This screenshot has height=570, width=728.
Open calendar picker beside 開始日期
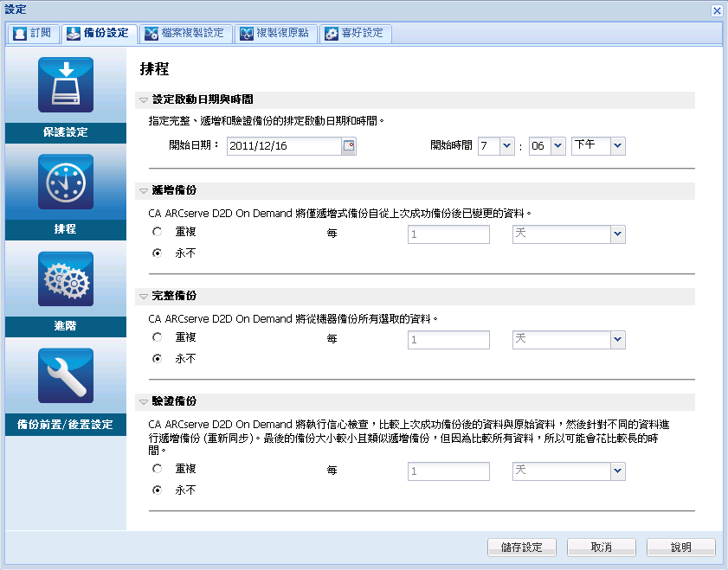tap(349, 146)
